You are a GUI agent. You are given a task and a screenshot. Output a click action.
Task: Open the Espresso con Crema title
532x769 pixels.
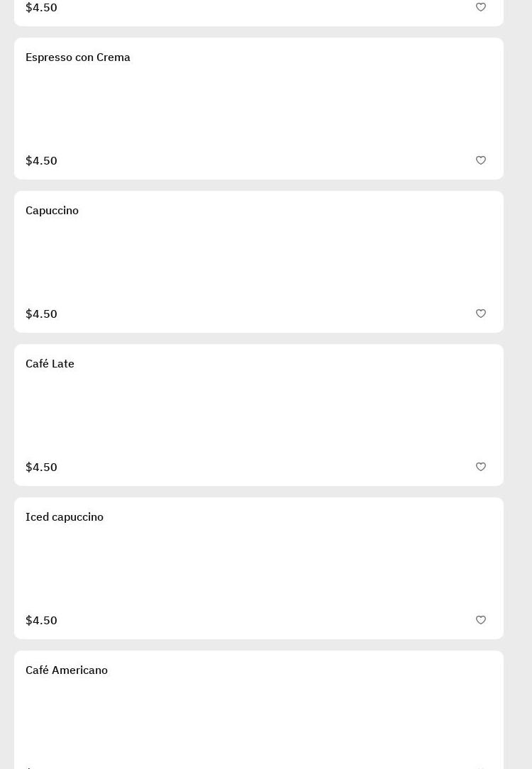pos(78,57)
